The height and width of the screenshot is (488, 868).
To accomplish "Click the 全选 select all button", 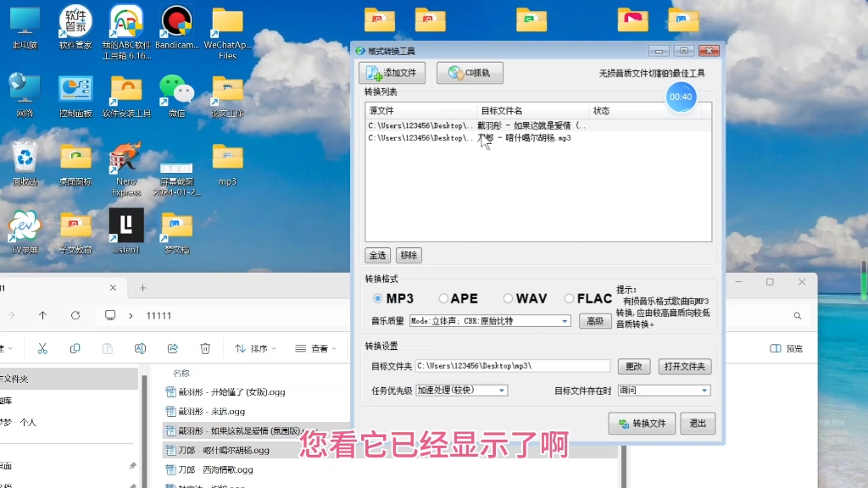I will click(378, 255).
